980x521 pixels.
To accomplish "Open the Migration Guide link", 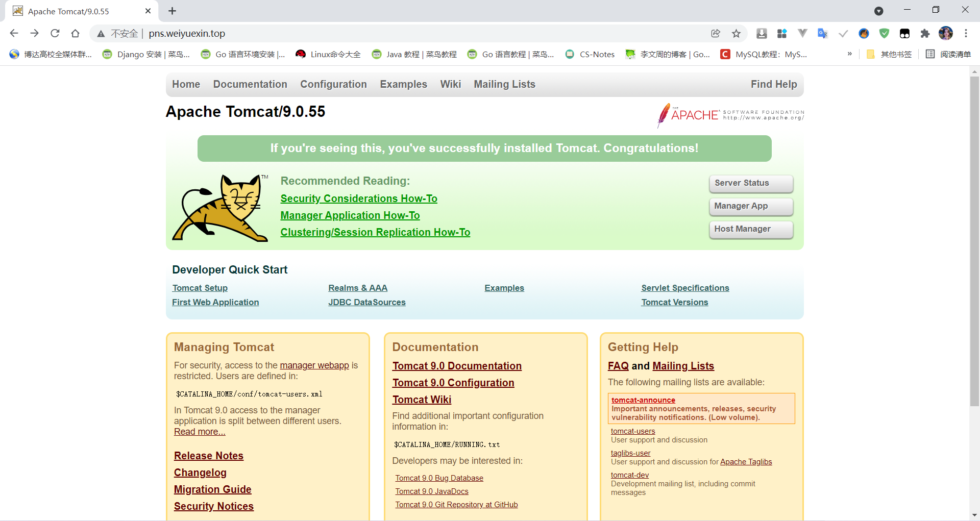I will click(213, 489).
